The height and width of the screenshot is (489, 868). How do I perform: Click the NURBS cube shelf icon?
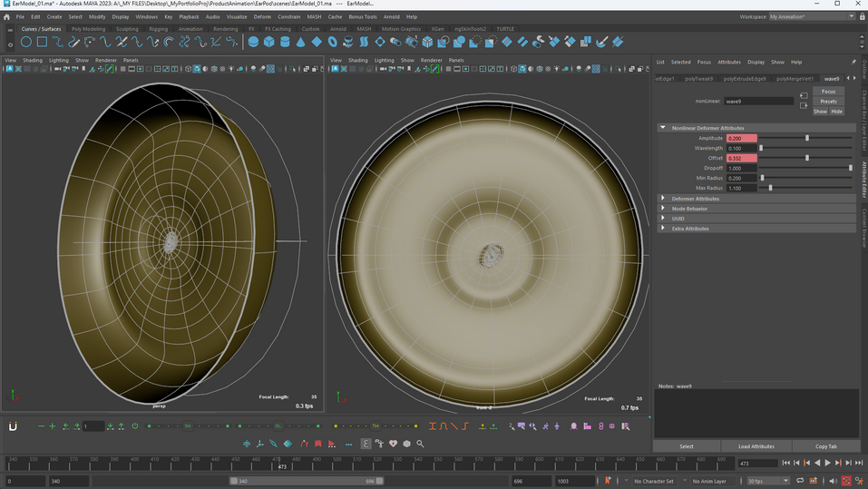pyautogui.click(x=269, y=42)
